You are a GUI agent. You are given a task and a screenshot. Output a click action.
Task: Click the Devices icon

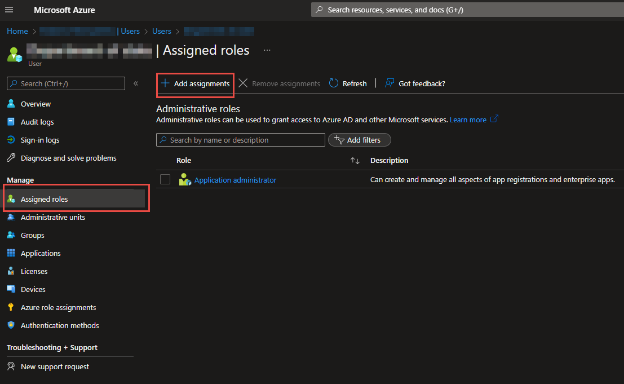11,289
